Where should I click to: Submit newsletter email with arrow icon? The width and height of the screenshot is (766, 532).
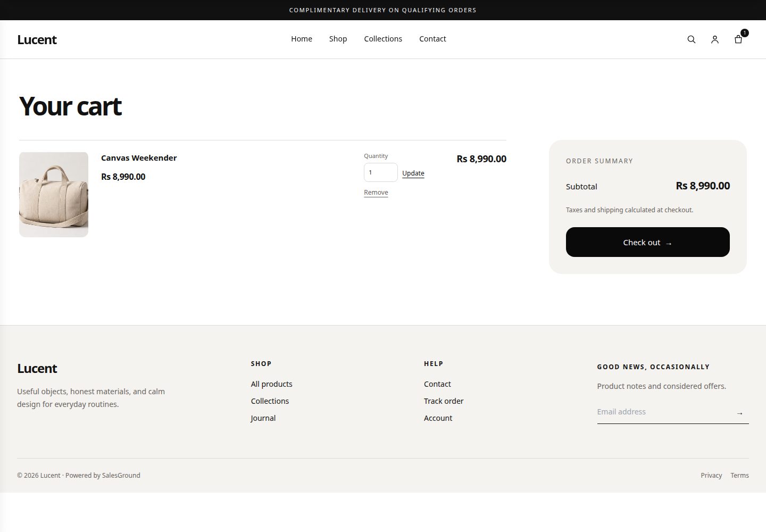click(739, 413)
